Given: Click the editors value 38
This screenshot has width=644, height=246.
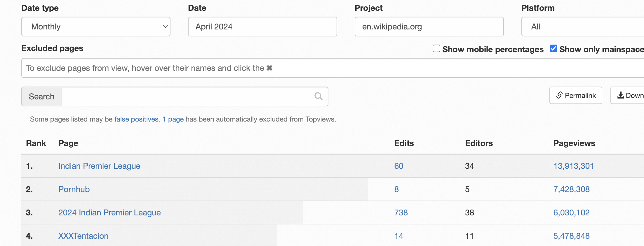Looking at the screenshot, I should (469, 212).
